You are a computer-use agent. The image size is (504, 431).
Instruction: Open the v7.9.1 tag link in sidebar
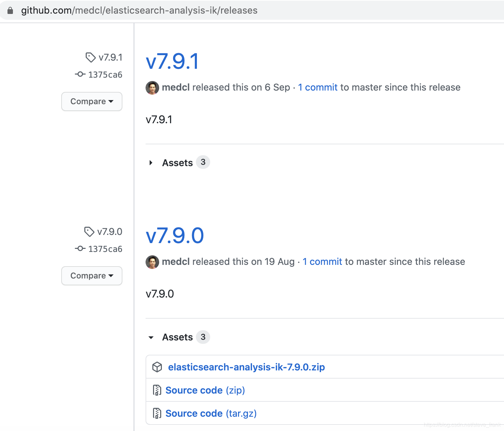(111, 57)
